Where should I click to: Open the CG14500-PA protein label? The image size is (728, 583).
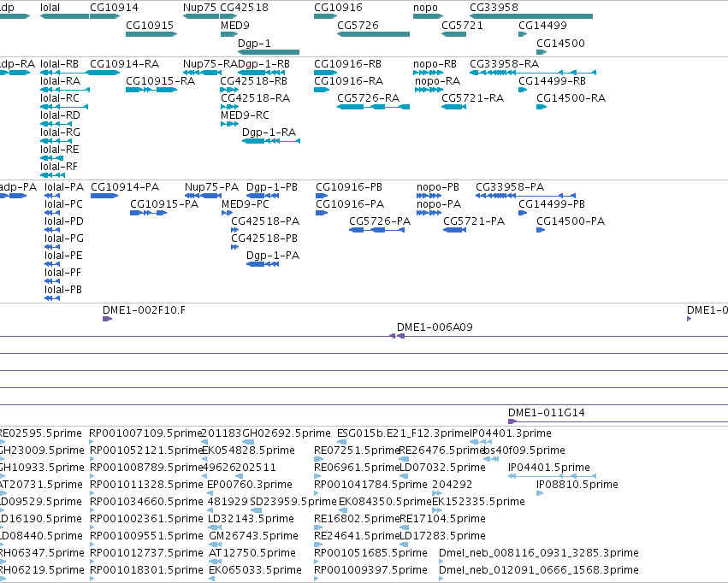(571, 221)
